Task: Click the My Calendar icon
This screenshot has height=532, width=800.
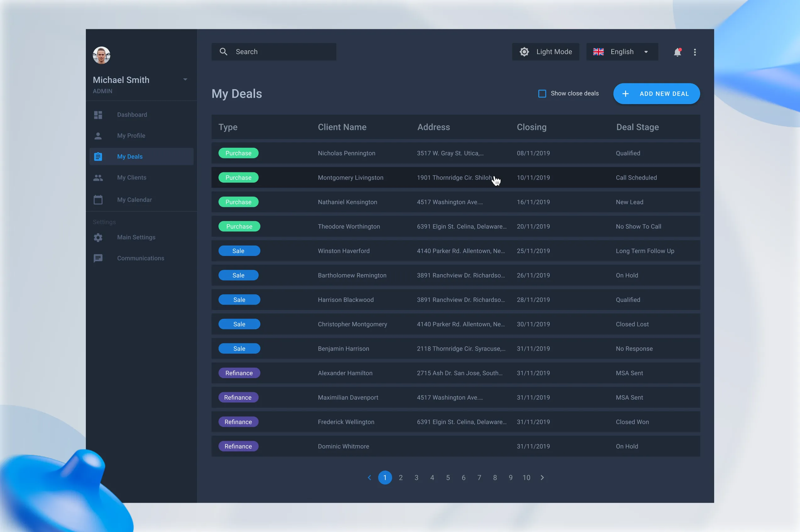Action: point(98,199)
